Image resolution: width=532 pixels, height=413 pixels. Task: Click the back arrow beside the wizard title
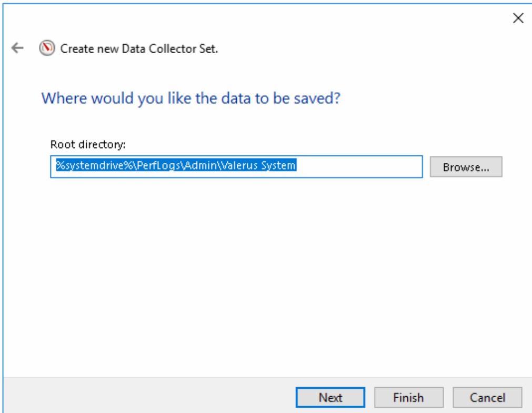click(18, 47)
